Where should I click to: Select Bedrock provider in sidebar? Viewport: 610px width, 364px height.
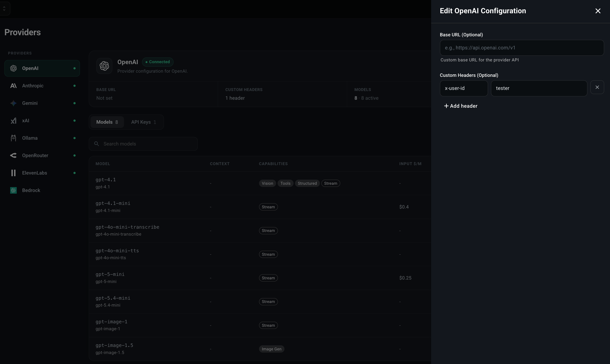point(42,190)
